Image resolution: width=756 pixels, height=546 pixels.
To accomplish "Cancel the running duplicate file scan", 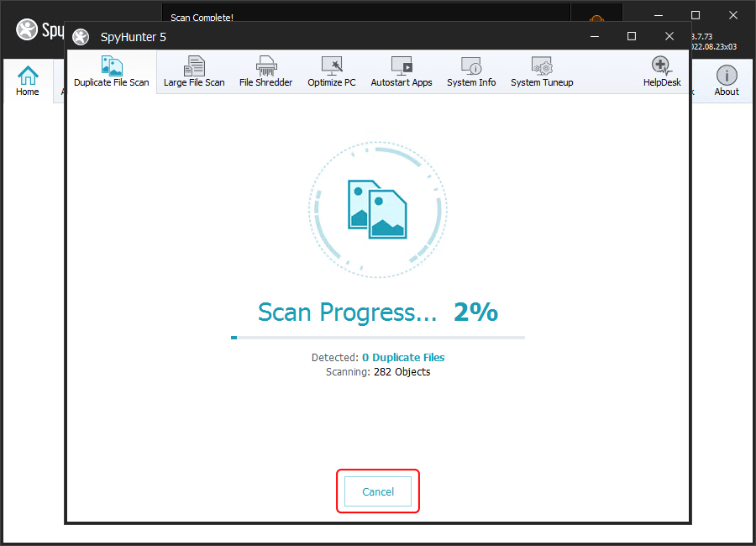I will 378,491.
